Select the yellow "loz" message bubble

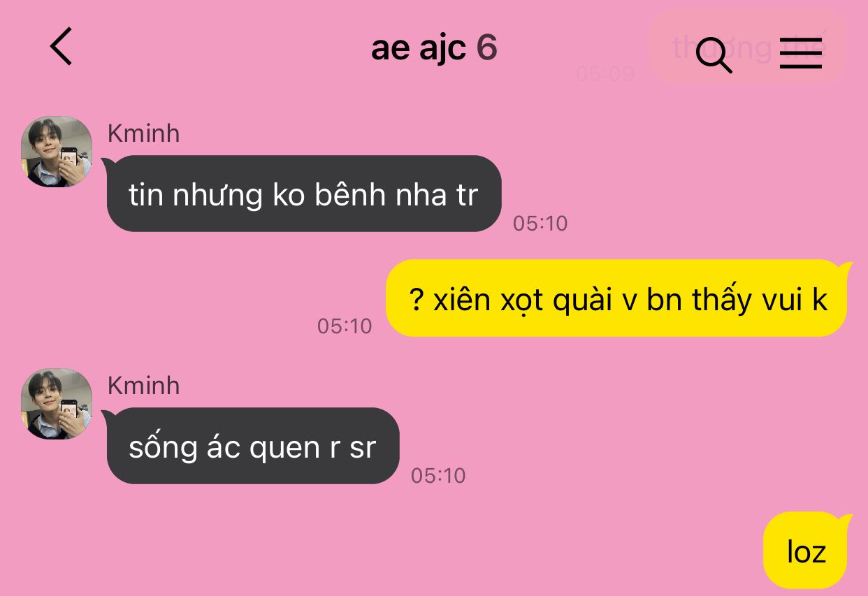tap(807, 551)
